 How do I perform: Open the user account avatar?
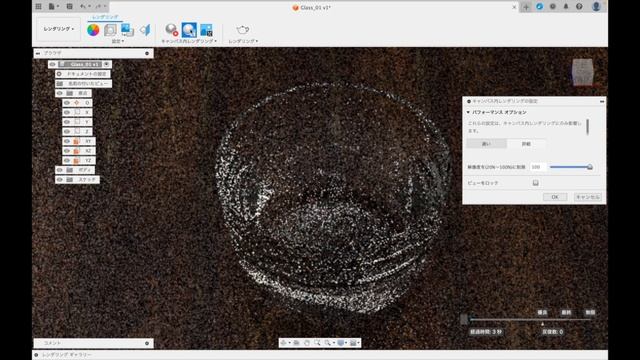pos(596,7)
